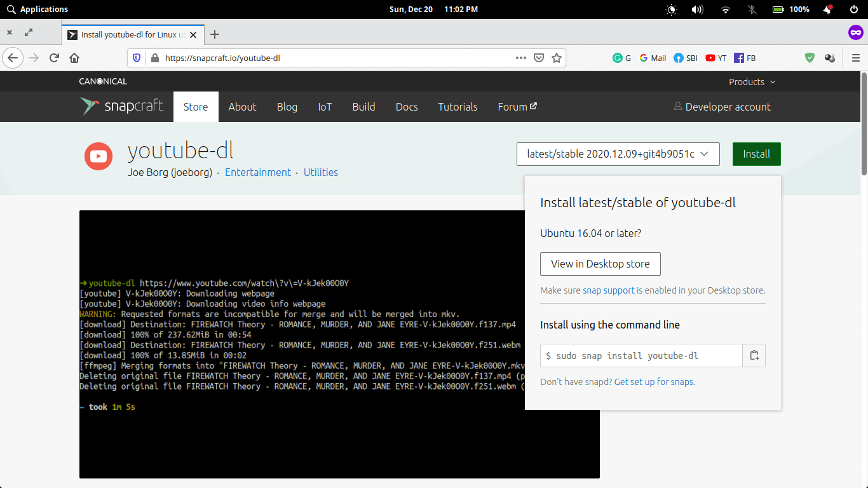Save page to Pocket
Screen dimensions: 868x488
coord(539,58)
